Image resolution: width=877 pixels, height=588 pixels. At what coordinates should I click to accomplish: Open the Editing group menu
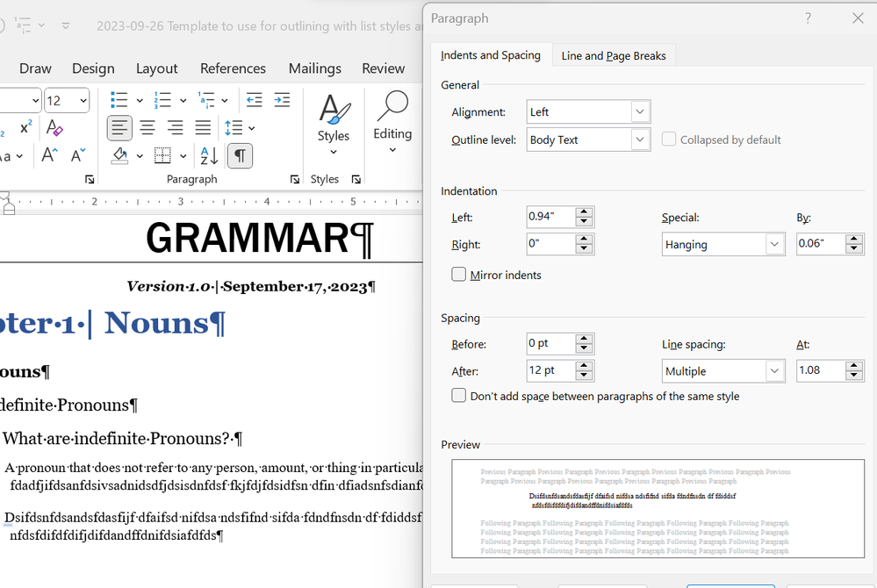point(392,123)
